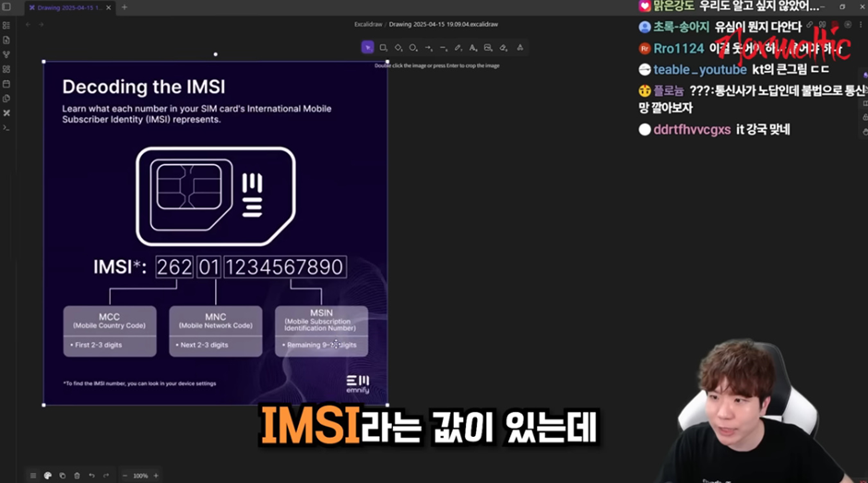
Task: Click the trash delete icon
Action: pos(77,476)
